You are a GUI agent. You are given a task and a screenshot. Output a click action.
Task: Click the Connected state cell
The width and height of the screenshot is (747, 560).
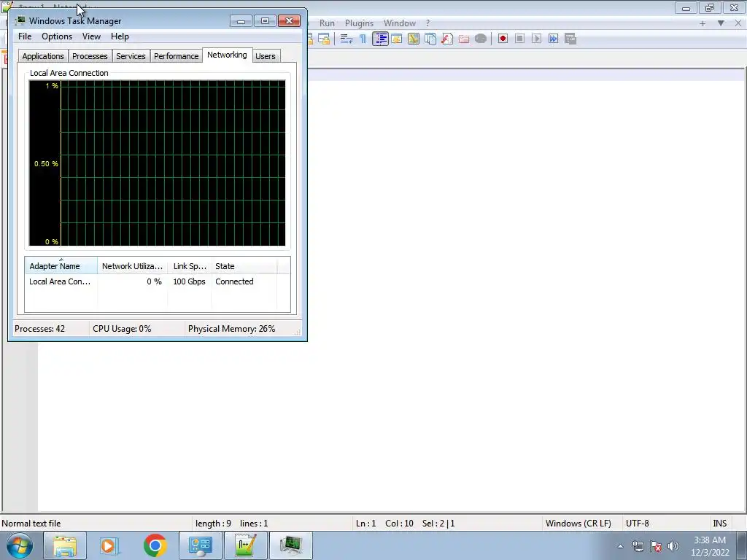coord(234,281)
